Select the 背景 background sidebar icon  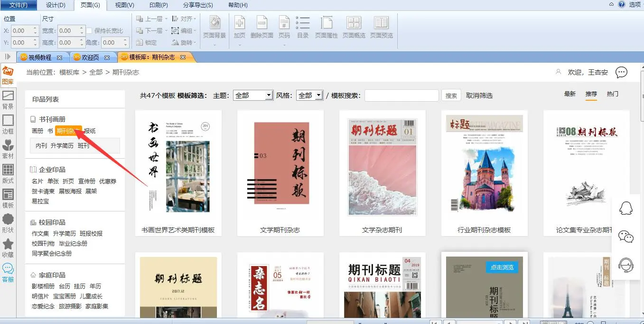point(8,100)
